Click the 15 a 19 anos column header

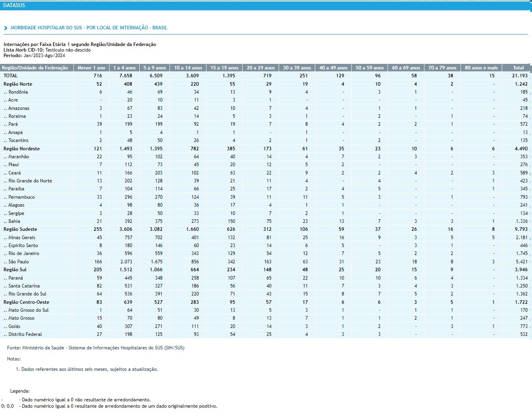coord(224,68)
